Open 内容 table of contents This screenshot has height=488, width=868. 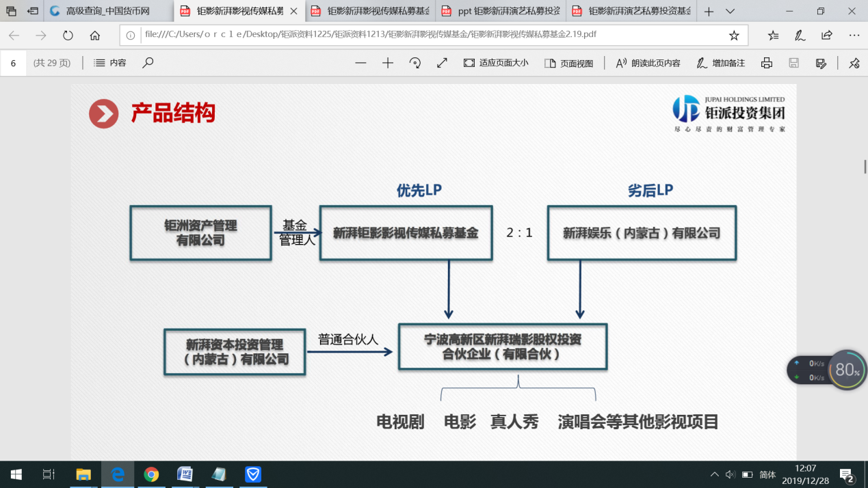point(110,63)
